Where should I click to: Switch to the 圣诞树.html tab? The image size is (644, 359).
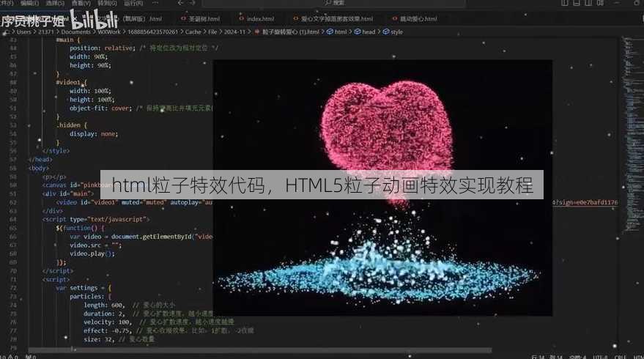201,19
